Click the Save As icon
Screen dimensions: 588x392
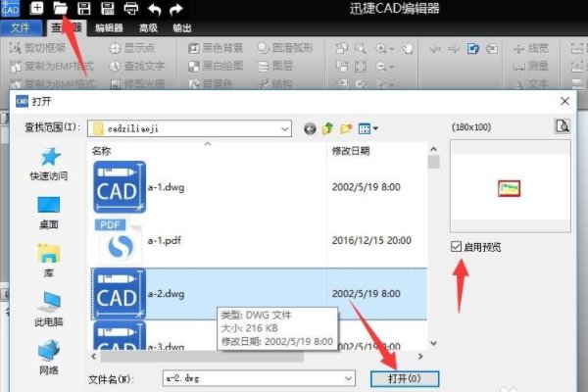pos(108,8)
